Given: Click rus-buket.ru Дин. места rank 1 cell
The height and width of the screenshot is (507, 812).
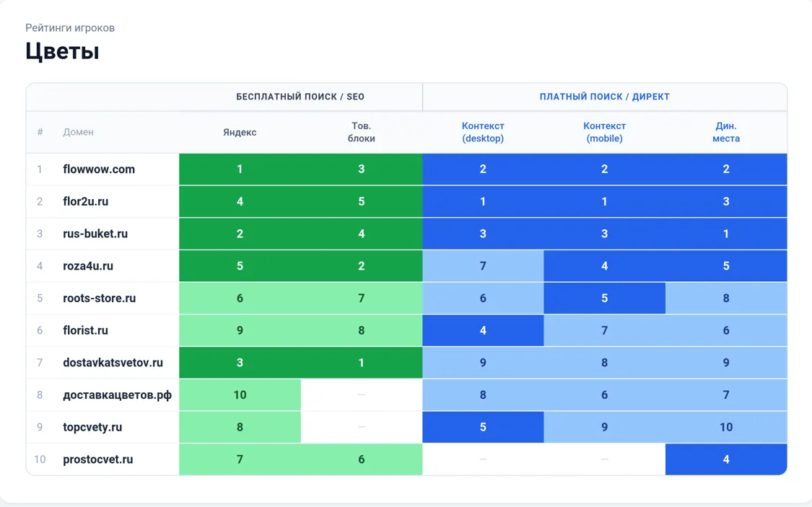Looking at the screenshot, I should point(726,234).
